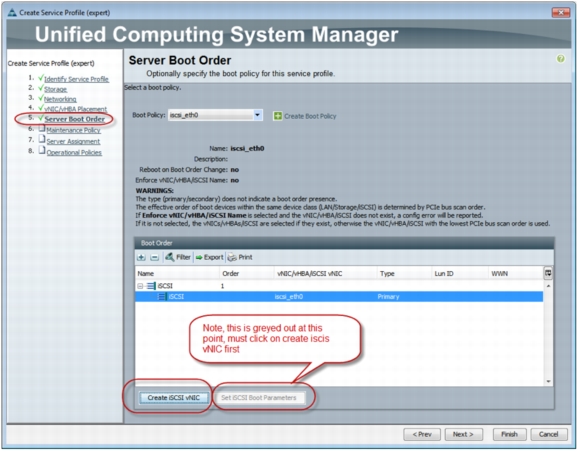
Task: Sort by the WWN column header
Action: click(516, 274)
